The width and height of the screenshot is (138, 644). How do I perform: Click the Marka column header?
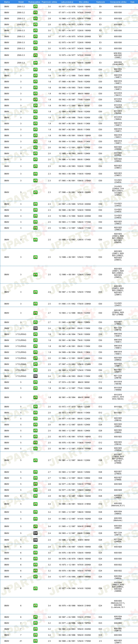[7, 2]
